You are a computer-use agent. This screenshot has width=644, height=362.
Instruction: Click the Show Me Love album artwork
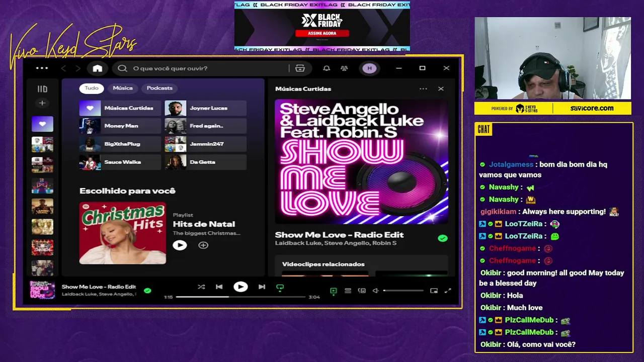point(361,161)
